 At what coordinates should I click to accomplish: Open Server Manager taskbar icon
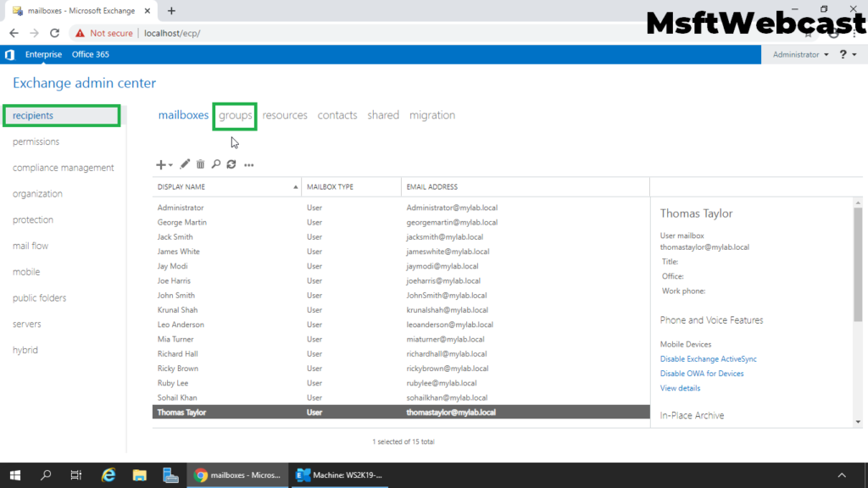pyautogui.click(x=170, y=475)
